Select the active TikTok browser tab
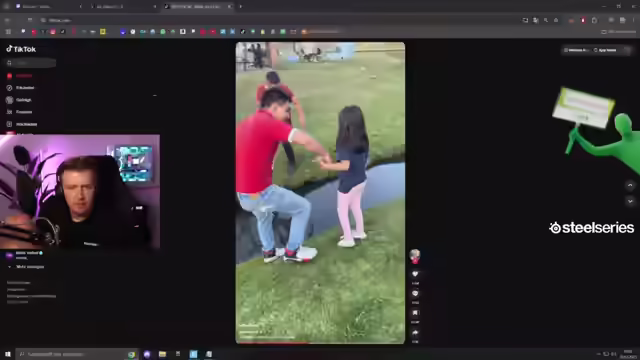 (x=198, y=7)
